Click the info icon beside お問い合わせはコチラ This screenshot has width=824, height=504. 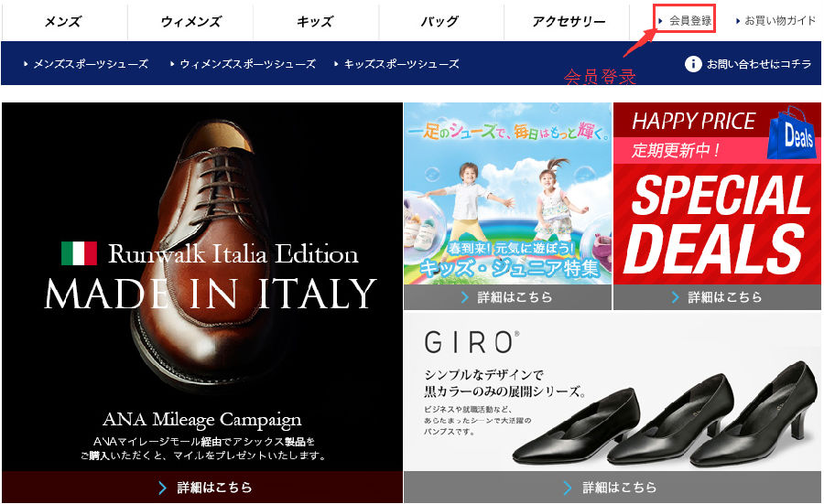[693, 64]
